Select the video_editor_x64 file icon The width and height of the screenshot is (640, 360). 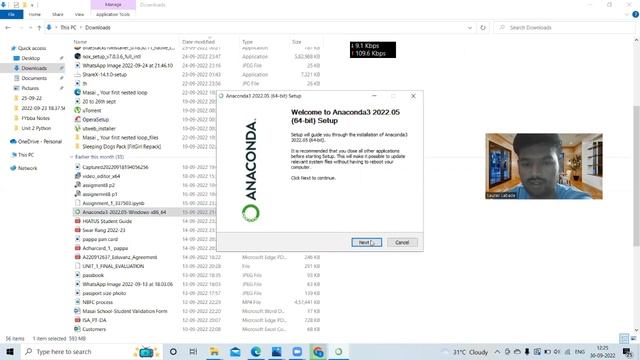(x=78, y=176)
